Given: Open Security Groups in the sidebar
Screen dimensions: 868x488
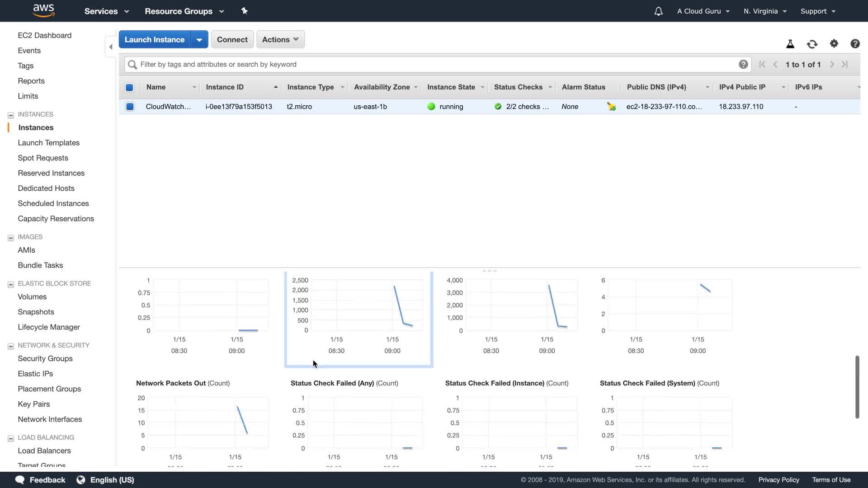Looking at the screenshot, I should pyautogui.click(x=45, y=358).
